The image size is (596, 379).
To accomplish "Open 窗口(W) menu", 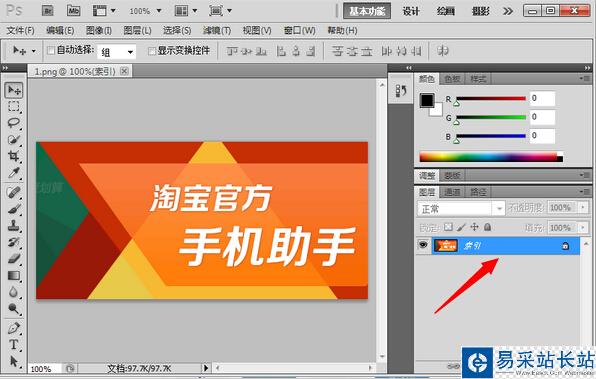I will coord(300,30).
